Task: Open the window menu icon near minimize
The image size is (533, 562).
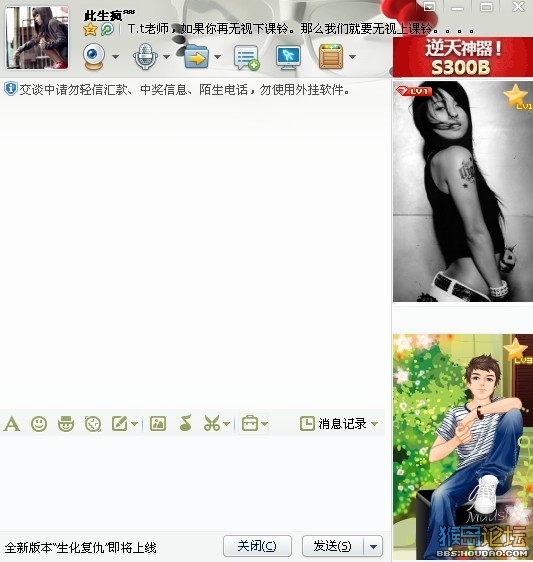Action: 429,6
